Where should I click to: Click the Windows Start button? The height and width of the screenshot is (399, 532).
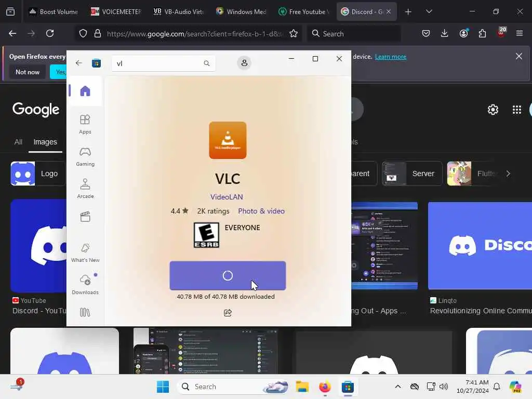(163, 387)
